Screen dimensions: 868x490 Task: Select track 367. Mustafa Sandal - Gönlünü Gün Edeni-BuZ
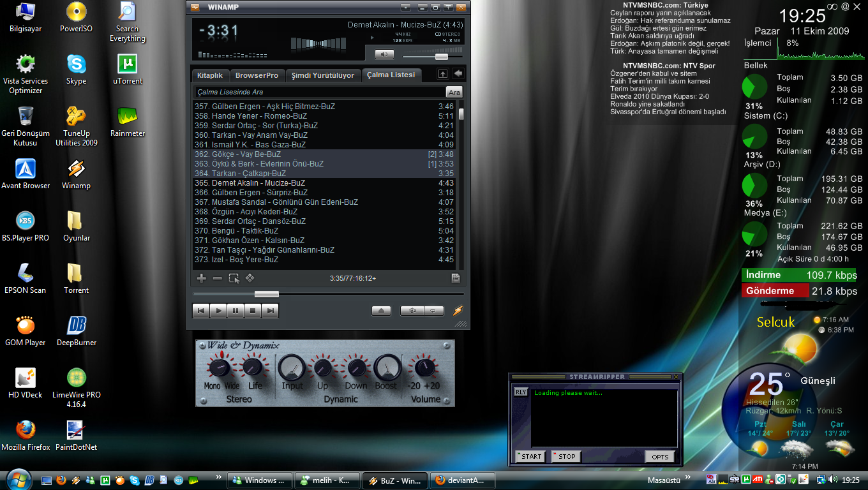click(324, 202)
